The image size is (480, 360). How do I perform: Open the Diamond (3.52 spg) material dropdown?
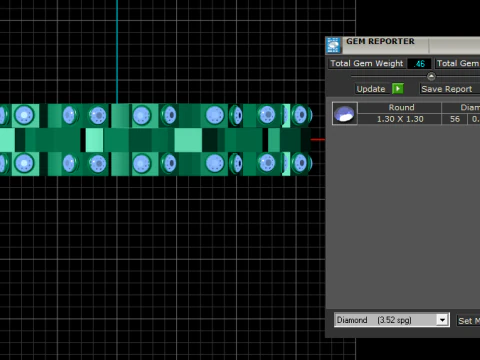pyautogui.click(x=392, y=320)
